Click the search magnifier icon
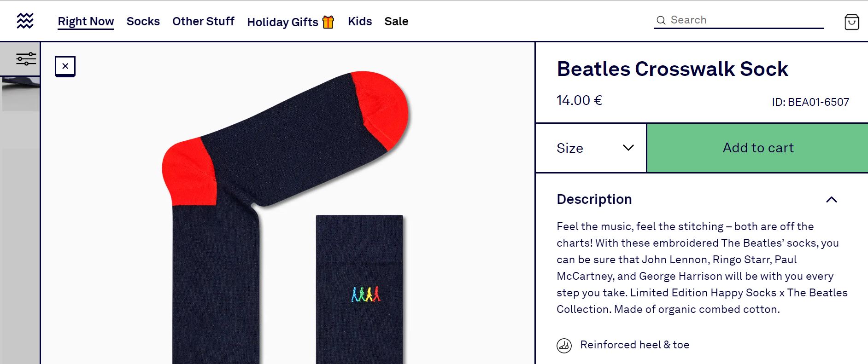868x364 pixels. (661, 20)
